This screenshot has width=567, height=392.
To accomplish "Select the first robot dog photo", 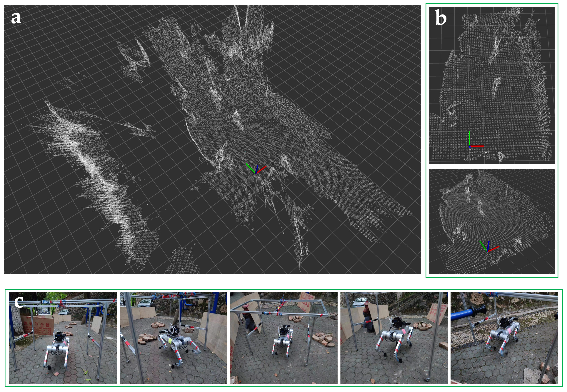I will [x=63, y=338].
